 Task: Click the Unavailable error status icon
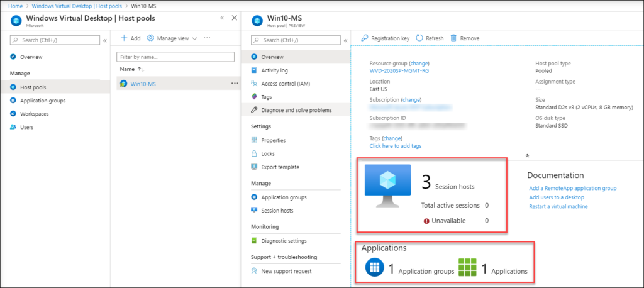[426, 221]
